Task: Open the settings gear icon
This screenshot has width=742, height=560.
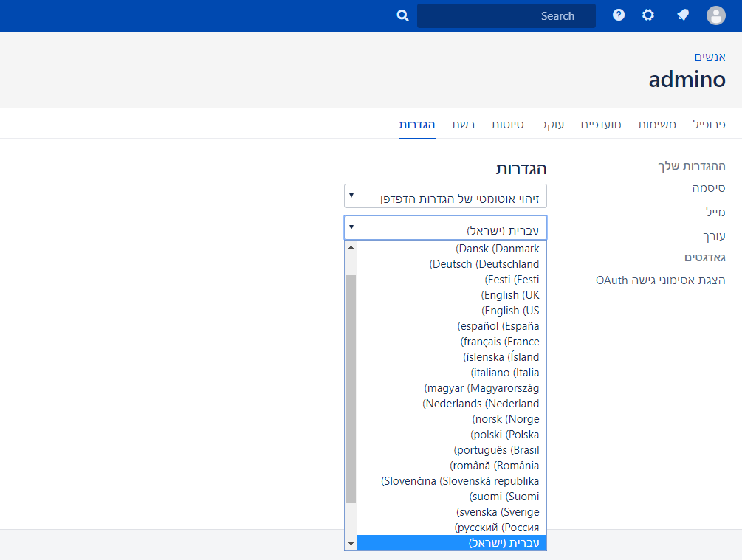Action: coord(648,15)
